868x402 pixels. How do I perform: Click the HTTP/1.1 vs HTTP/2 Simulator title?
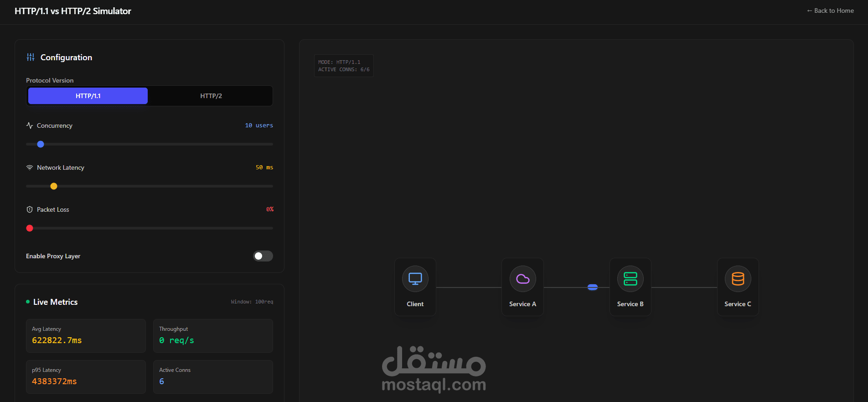click(x=73, y=11)
